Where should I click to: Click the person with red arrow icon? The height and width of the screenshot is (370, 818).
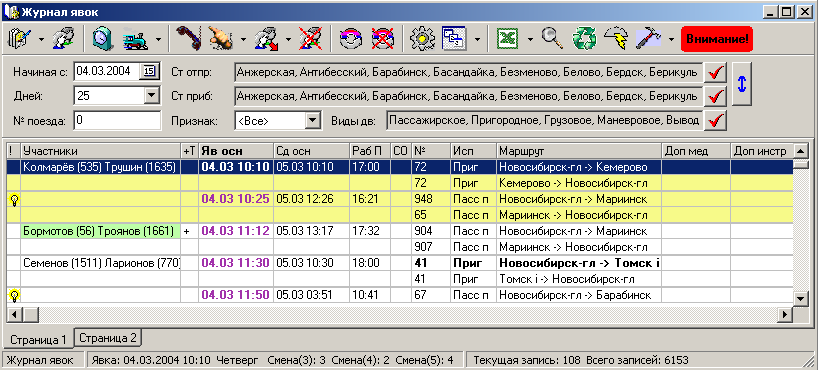(266, 39)
